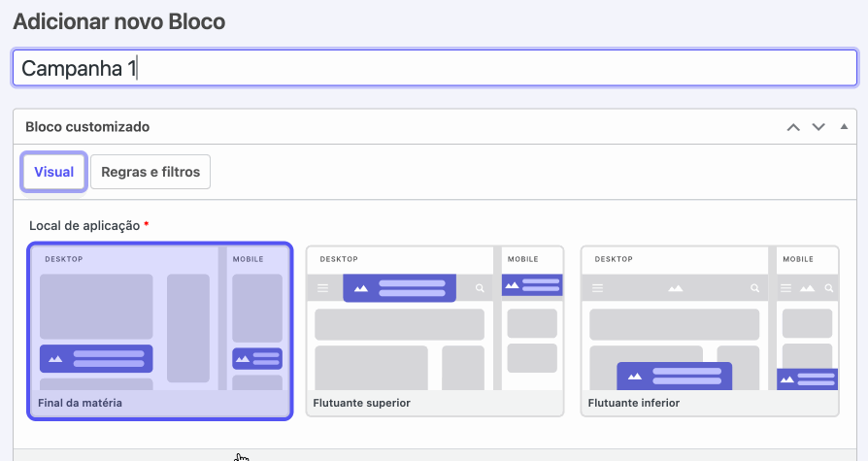
Task: Open the Visual tab
Action: pyautogui.click(x=53, y=172)
